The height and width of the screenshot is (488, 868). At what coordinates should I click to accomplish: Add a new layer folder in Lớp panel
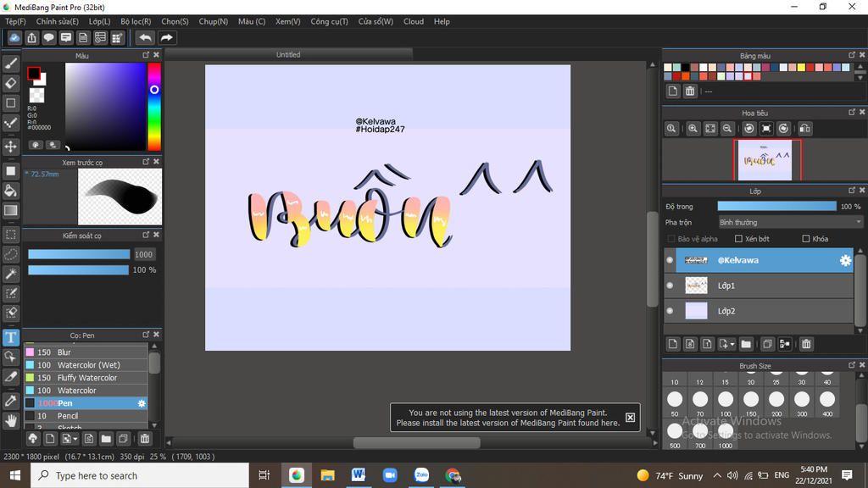746,344
